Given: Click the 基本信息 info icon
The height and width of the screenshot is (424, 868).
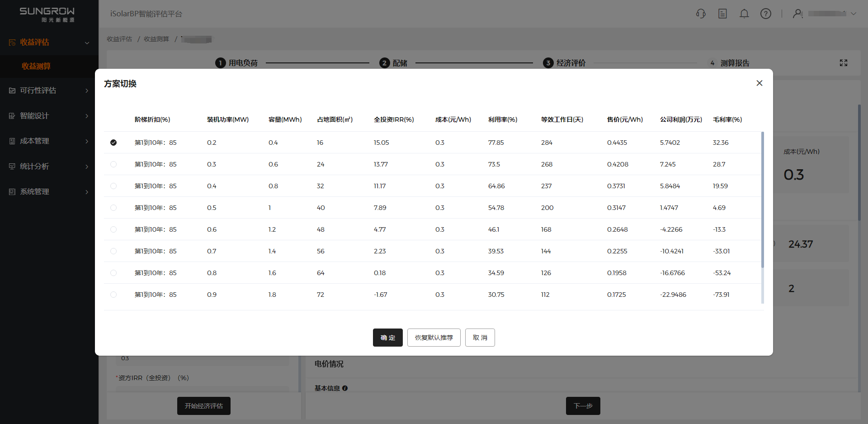Looking at the screenshot, I should (x=345, y=388).
